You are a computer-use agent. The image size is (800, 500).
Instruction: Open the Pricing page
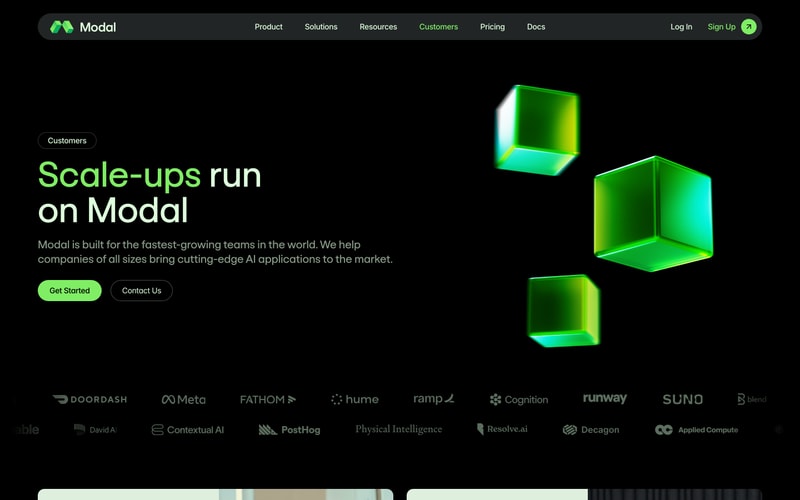coord(492,27)
